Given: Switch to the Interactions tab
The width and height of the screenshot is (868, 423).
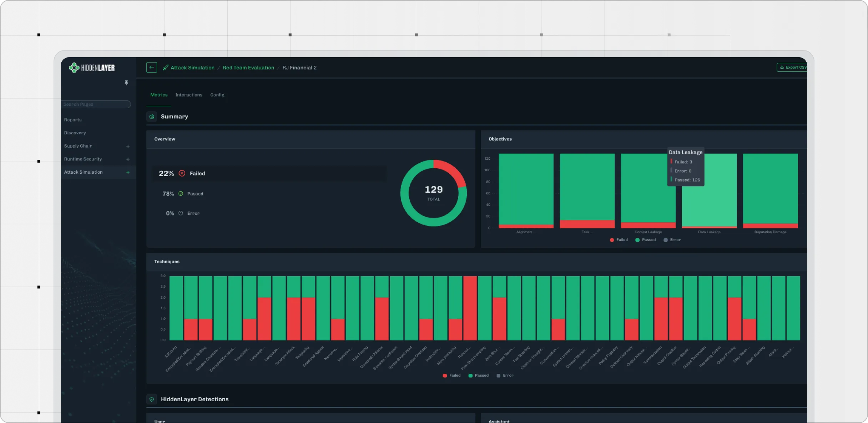Looking at the screenshot, I should coord(188,95).
